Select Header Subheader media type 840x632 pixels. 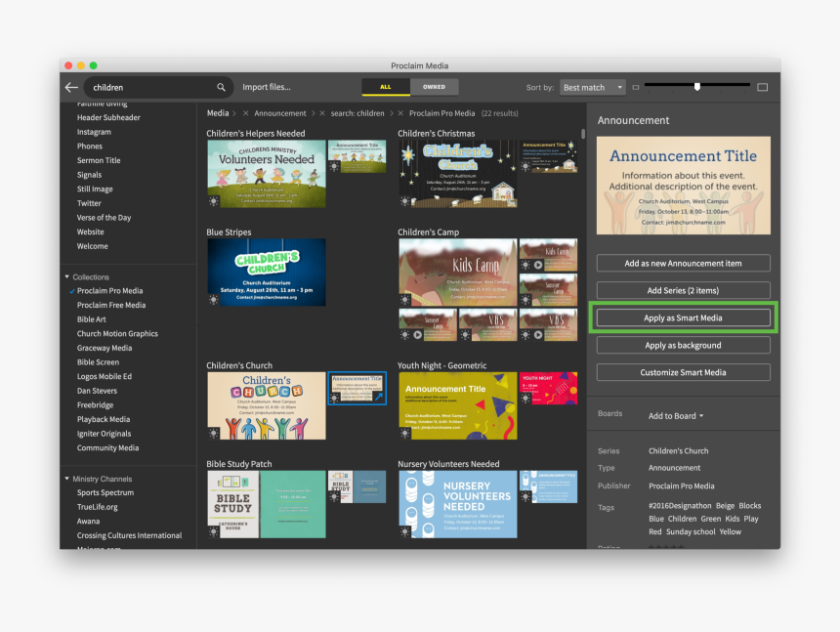click(x=108, y=118)
